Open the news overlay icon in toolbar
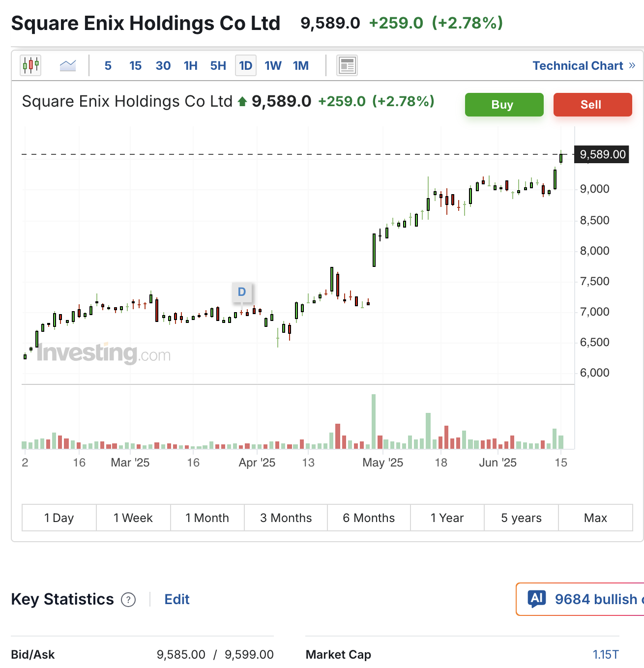 347,65
